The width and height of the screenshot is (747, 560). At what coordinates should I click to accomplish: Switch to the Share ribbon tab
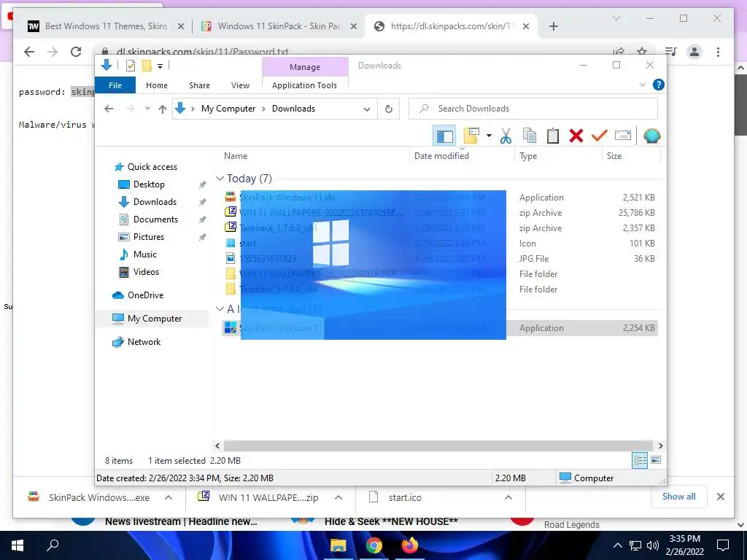click(199, 85)
